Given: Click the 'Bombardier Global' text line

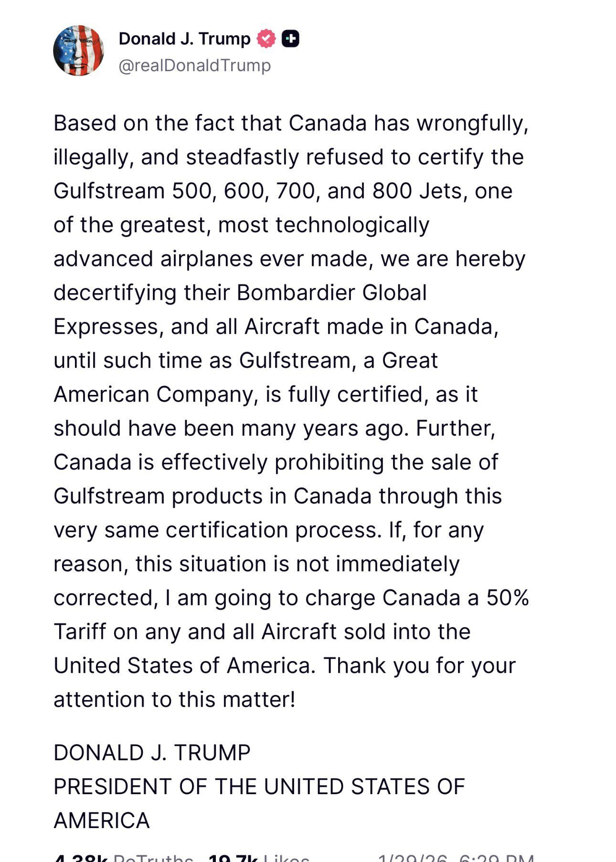Looking at the screenshot, I should (240, 293).
